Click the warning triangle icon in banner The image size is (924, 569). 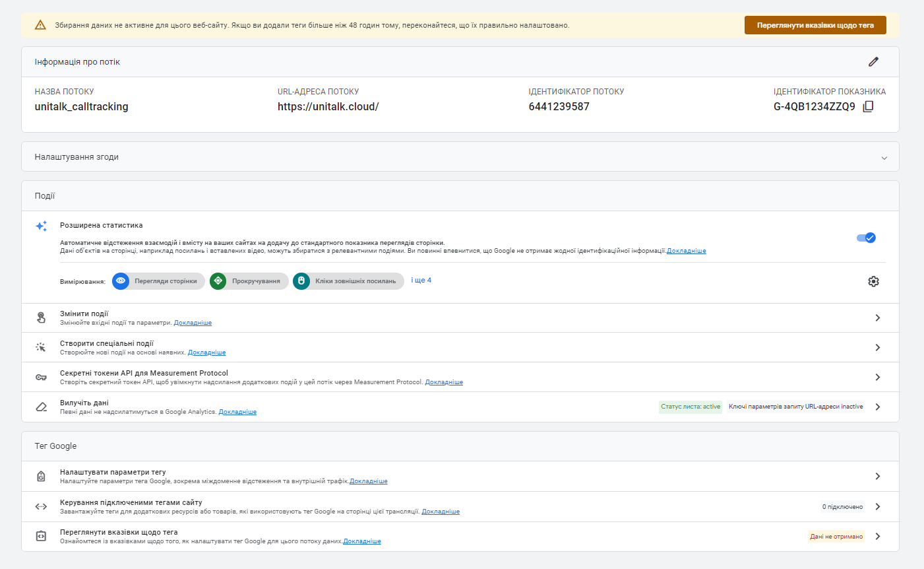[40, 25]
